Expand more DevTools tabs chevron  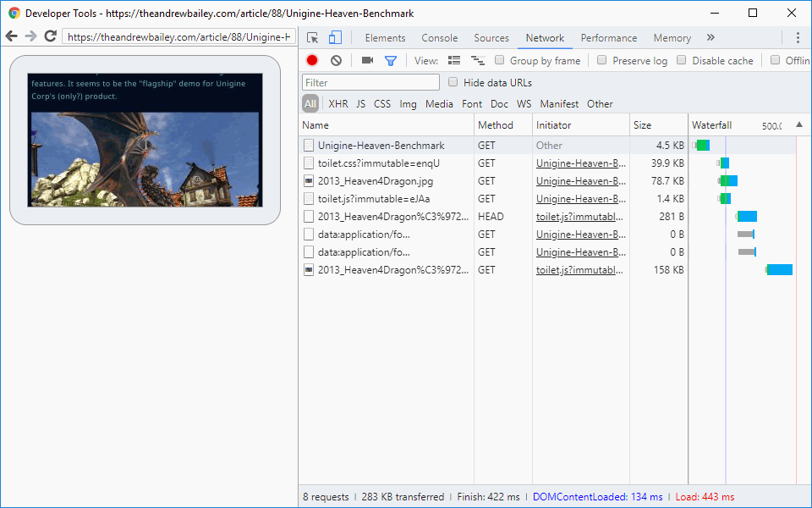710,37
